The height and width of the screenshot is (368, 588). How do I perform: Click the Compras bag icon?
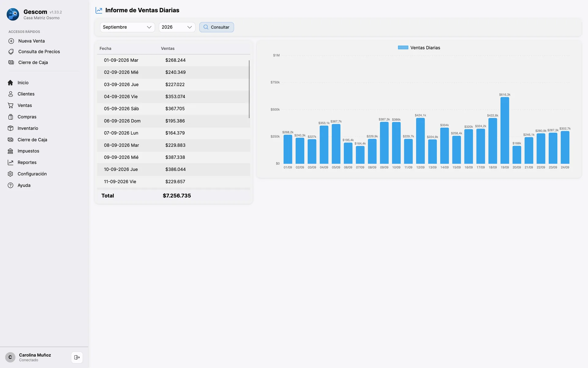[10, 117]
